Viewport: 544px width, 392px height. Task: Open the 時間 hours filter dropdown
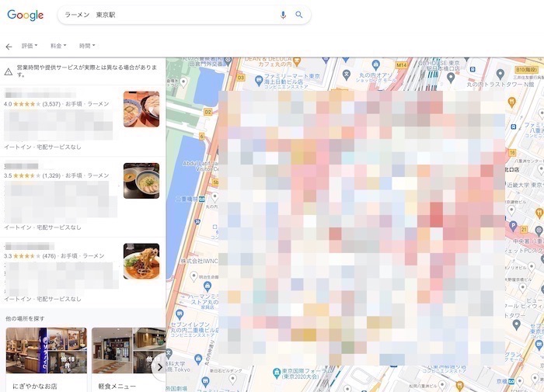pos(88,47)
